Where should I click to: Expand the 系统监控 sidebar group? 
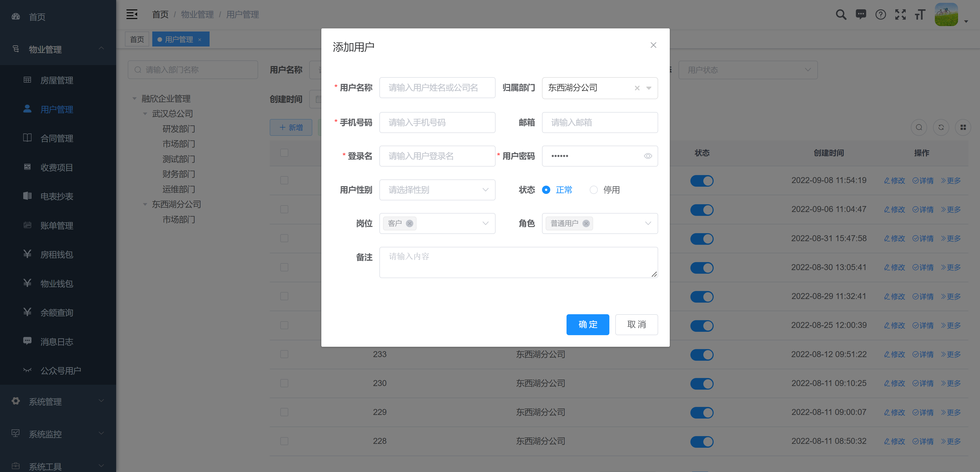pyautogui.click(x=58, y=434)
